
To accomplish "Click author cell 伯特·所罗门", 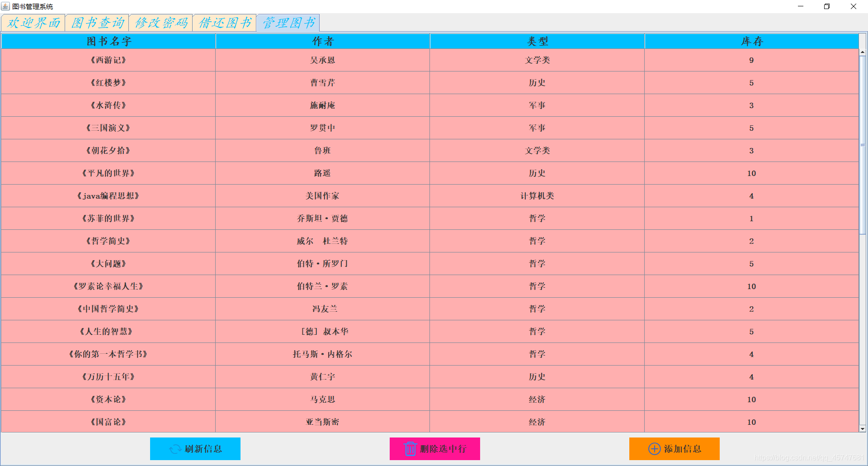I will point(323,264).
